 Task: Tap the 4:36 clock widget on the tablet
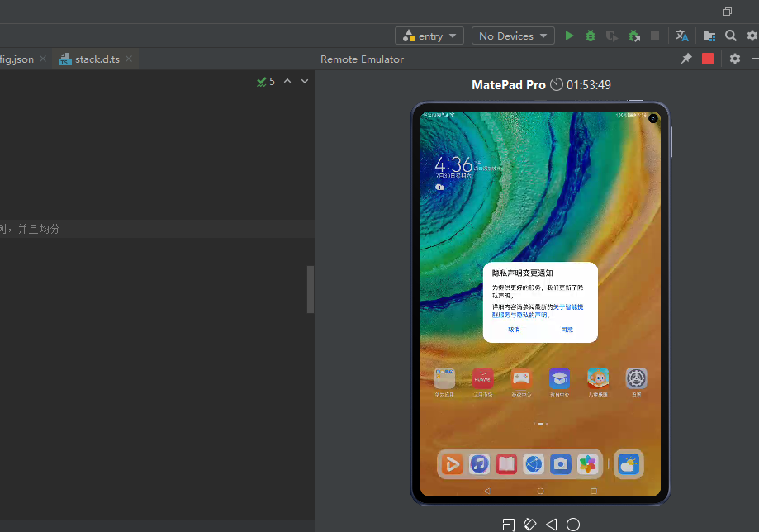[453, 164]
